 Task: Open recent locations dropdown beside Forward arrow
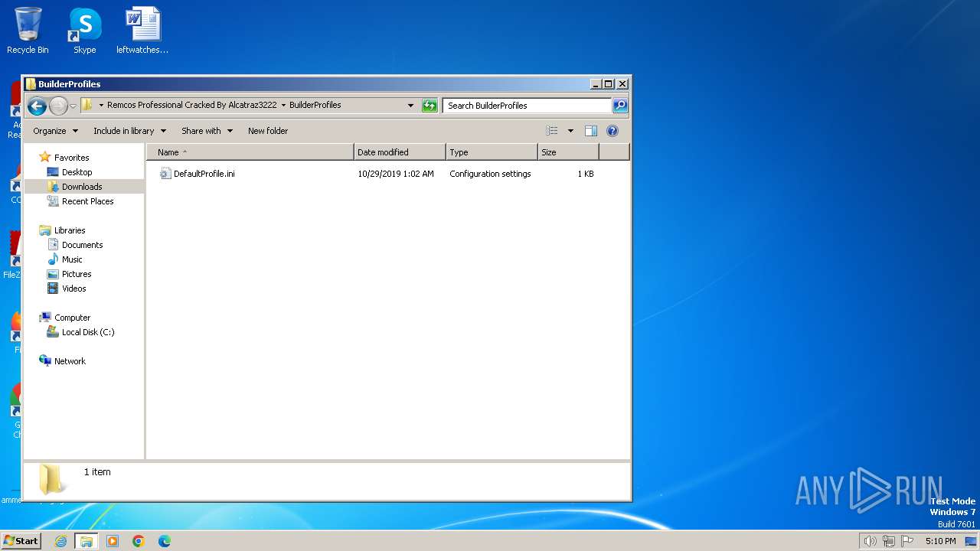point(73,106)
